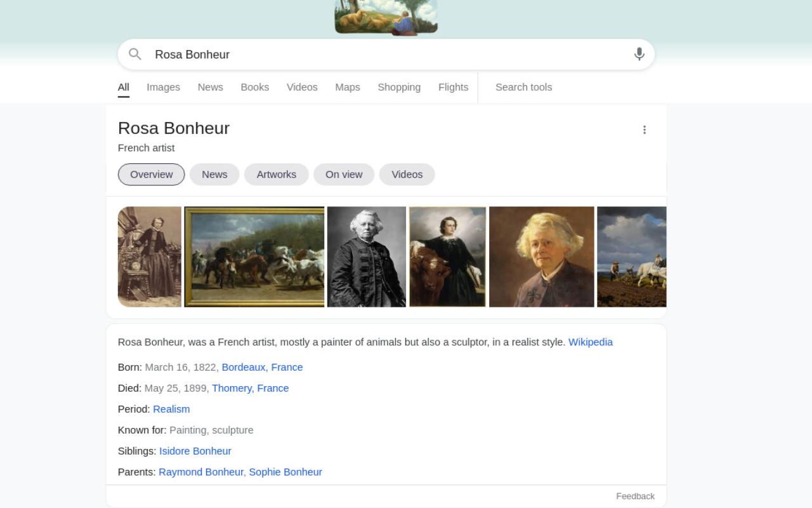Click the French artist subtitle
This screenshot has height=508, width=812.
coord(146,148)
